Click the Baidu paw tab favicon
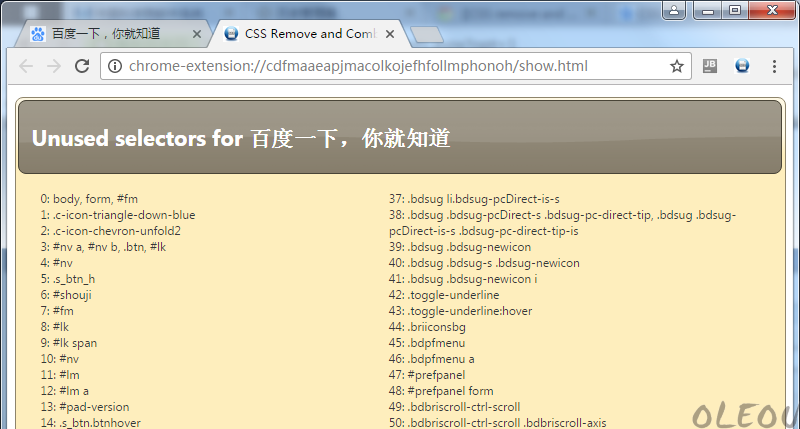The width and height of the screenshot is (800, 429). [x=37, y=34]
